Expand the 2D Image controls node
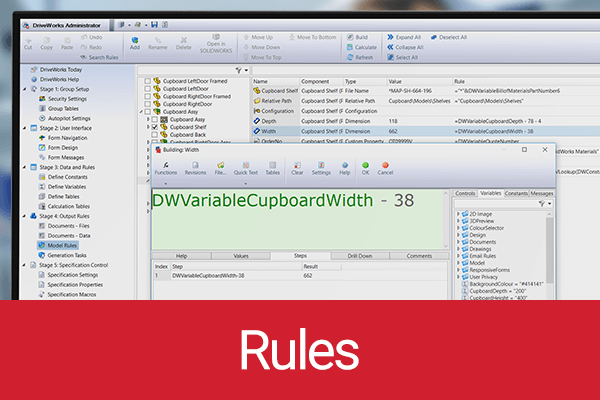 pyautogui.click(x=458, y=214)
